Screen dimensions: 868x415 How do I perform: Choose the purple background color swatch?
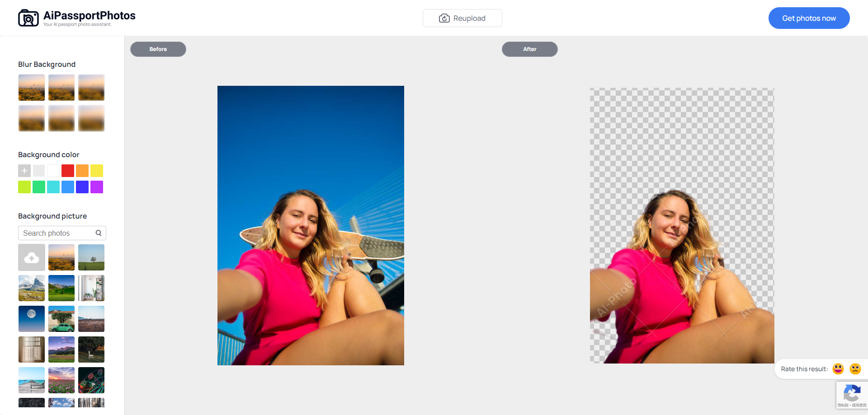tap(97, 187)
